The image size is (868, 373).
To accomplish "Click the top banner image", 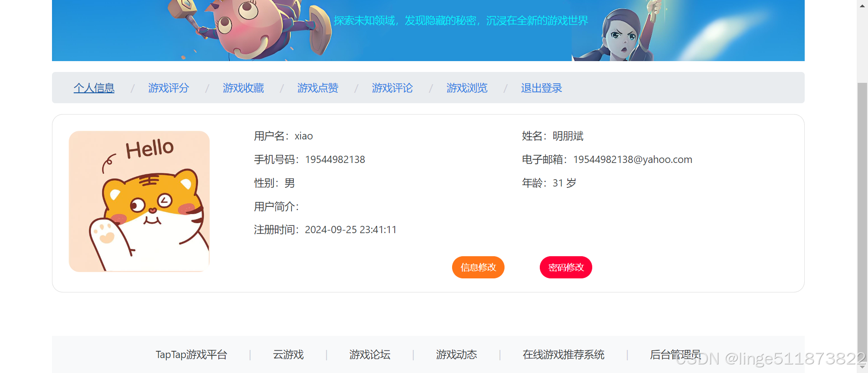I will point(428,30).
